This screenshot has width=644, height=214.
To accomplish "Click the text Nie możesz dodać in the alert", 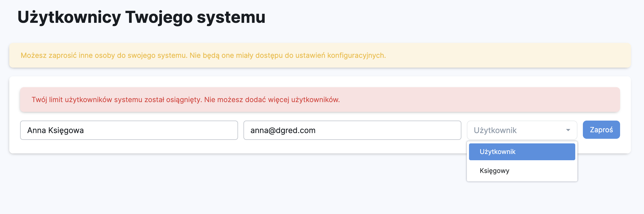I will (x=235, y=100).
